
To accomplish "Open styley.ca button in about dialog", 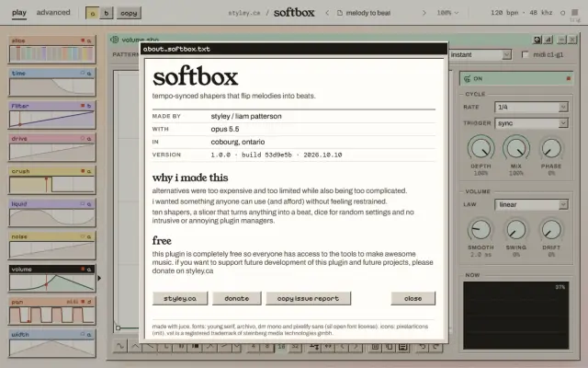I will point(180,298).
